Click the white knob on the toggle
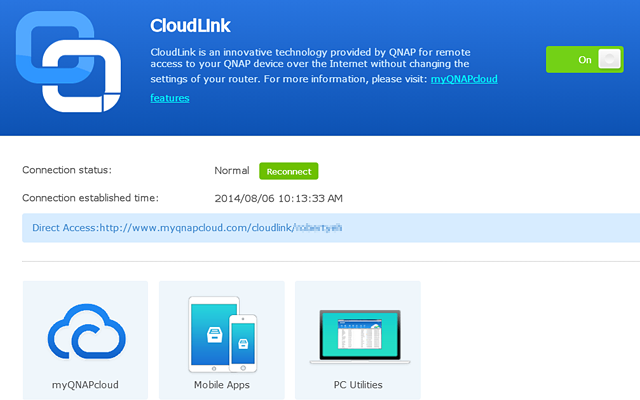 pyautogui.click(x=608, y=59)
